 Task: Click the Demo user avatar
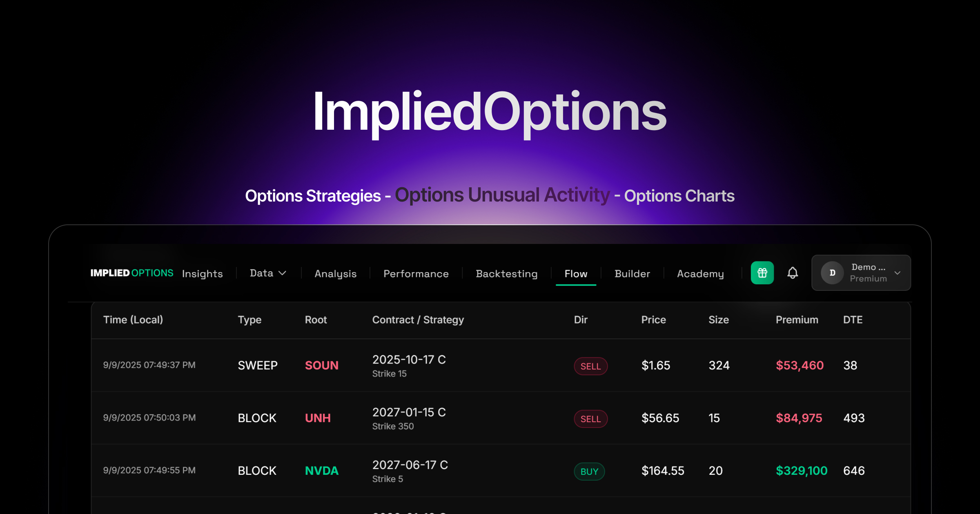pyautogui.click(x=832, y=273)
